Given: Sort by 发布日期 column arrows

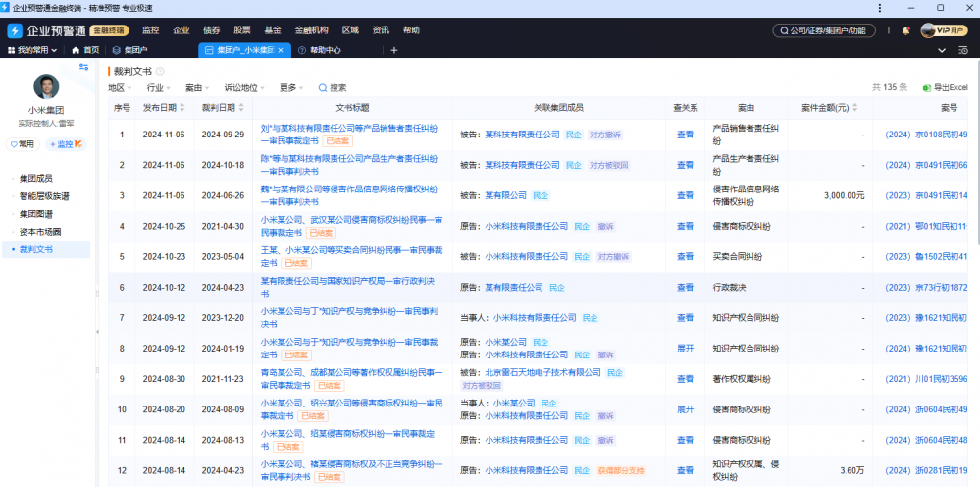Looking at the screenshot, I should click(x=182, y=108).
